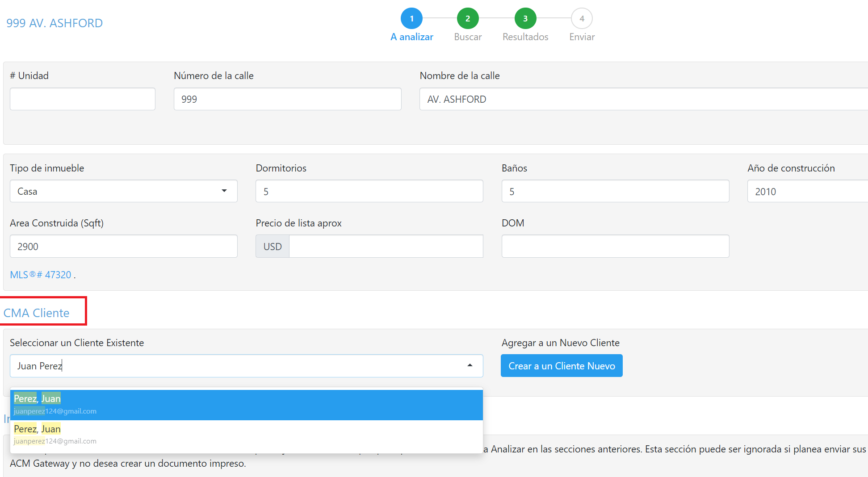Click the blue step 1 circle

tap(411, 18)
